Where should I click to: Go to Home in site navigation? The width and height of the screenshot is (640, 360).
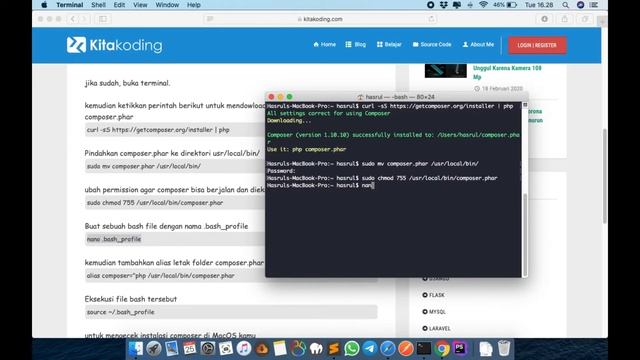(324, 44)
